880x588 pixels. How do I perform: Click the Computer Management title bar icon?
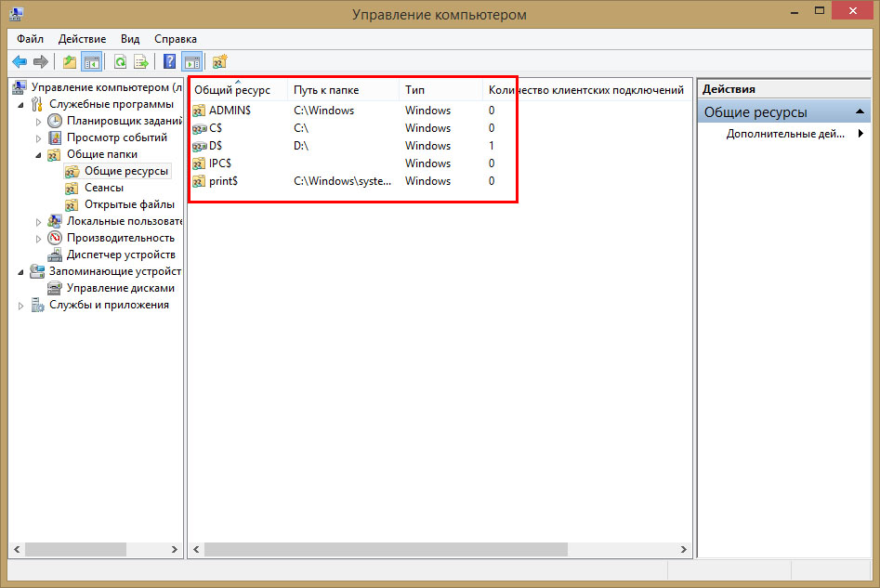tap(17, 13)
